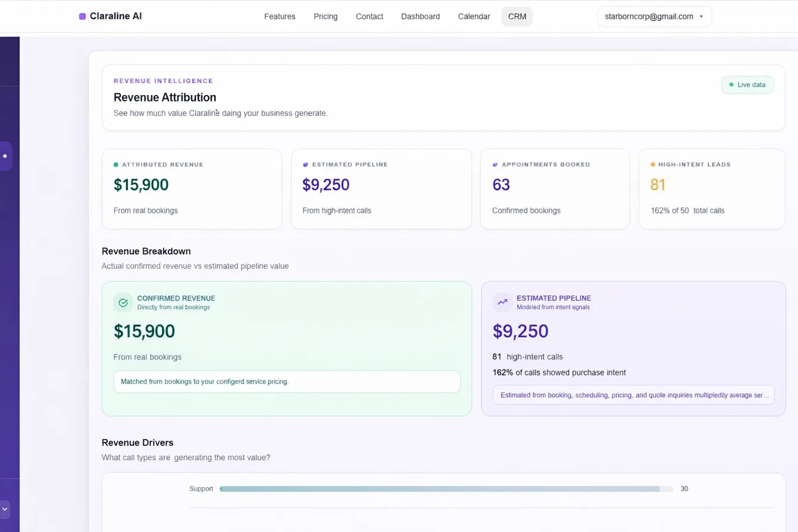Click the green dot icon on Attributed Revenue card
Image resolution: width=798 pixels, height=532 pixels.
[116, 164]
